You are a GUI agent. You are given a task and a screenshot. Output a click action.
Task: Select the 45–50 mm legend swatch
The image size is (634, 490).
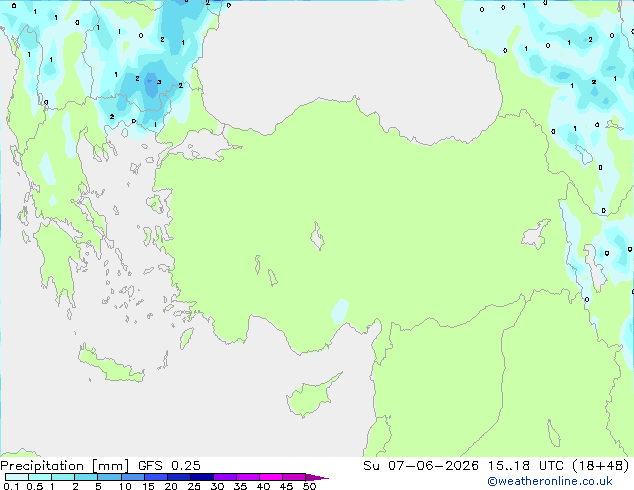[294, 477]
